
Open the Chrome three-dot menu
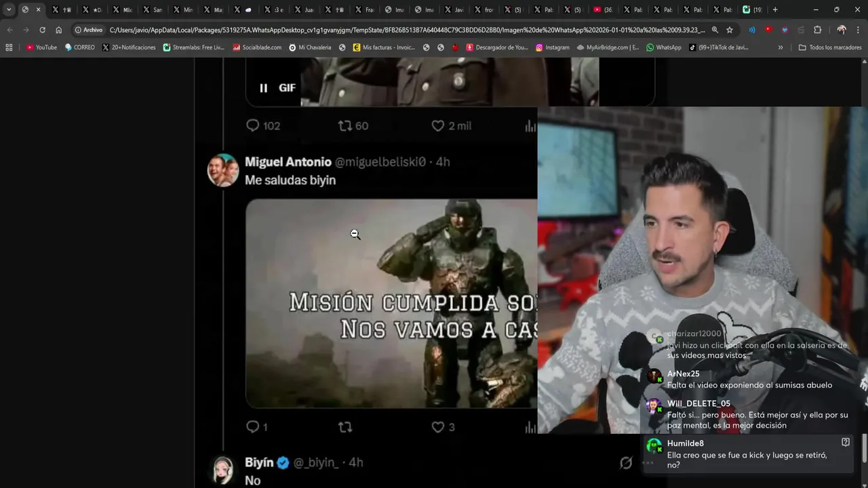(859, 30)
